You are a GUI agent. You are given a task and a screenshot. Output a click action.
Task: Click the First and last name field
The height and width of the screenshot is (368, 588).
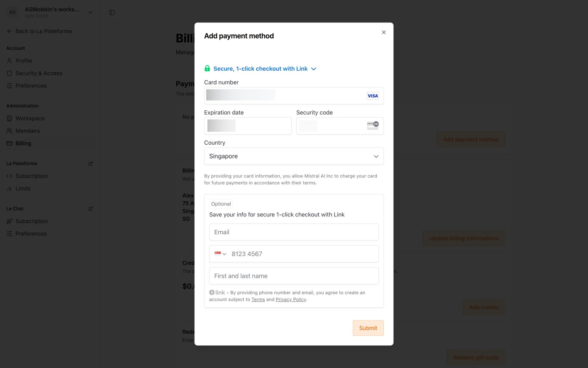click(294, 276)
